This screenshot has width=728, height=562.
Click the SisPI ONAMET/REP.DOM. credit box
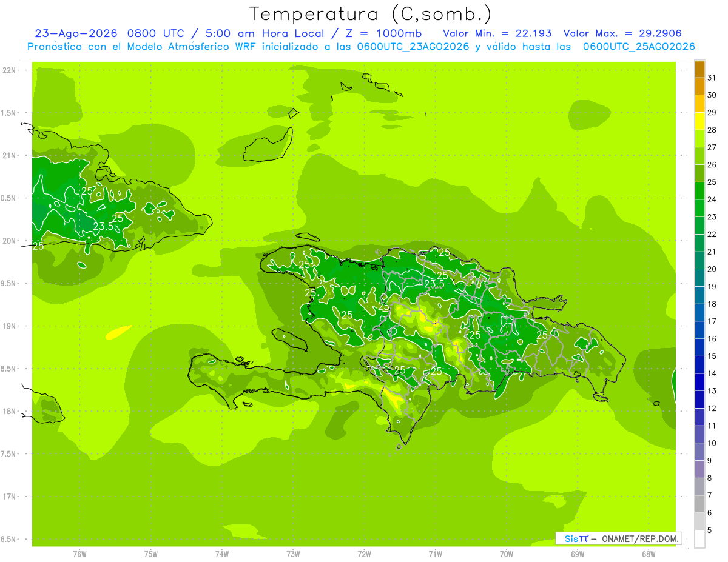click(x=618, y=538)
